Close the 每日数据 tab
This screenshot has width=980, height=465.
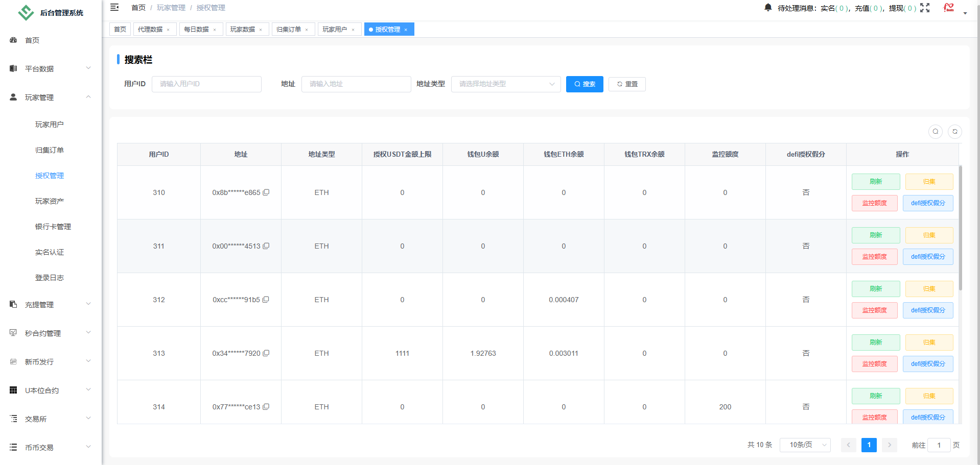[x=215, y=30]
